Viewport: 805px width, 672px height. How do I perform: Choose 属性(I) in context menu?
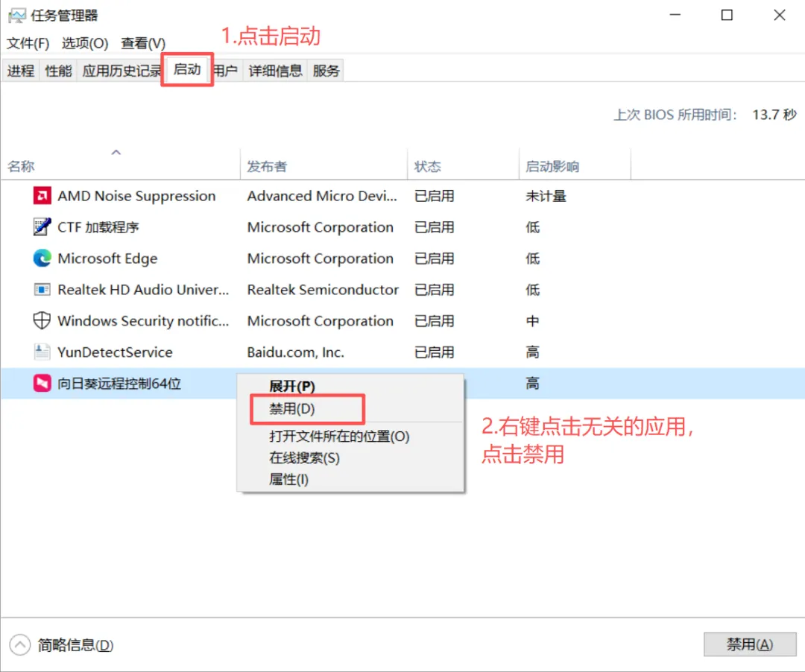pos(351,479)
